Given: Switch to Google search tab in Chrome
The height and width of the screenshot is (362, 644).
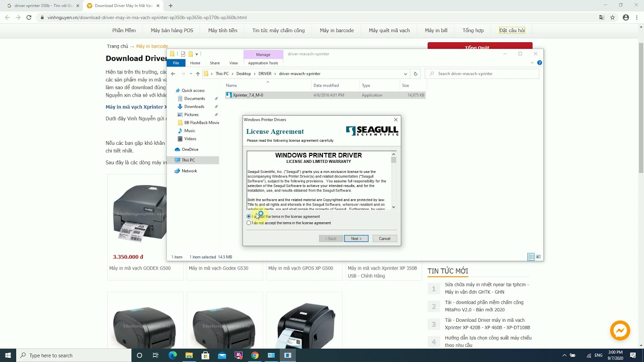Looking at the screenshot, I should tap(42, 6).
